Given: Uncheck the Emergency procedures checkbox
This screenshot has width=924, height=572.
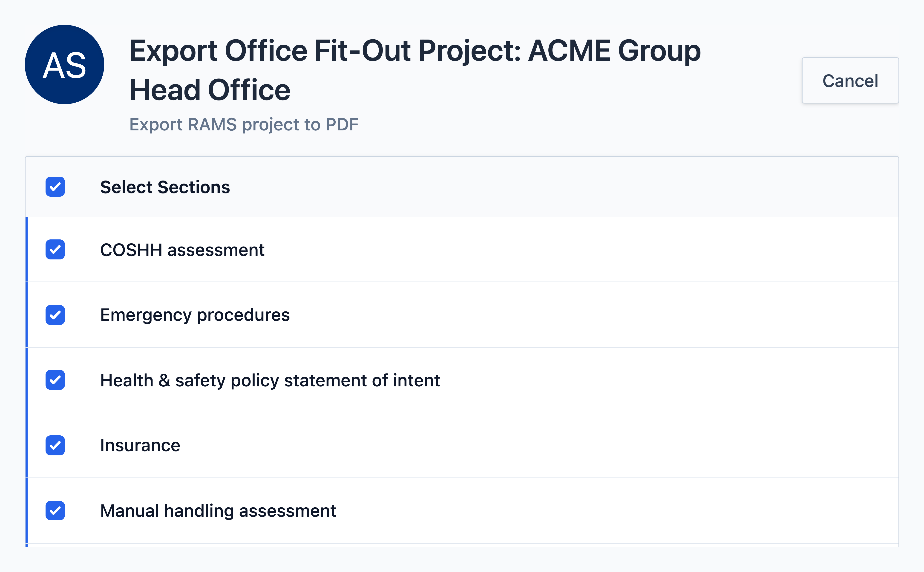Looking at the screenshot, I should (55, 315).
